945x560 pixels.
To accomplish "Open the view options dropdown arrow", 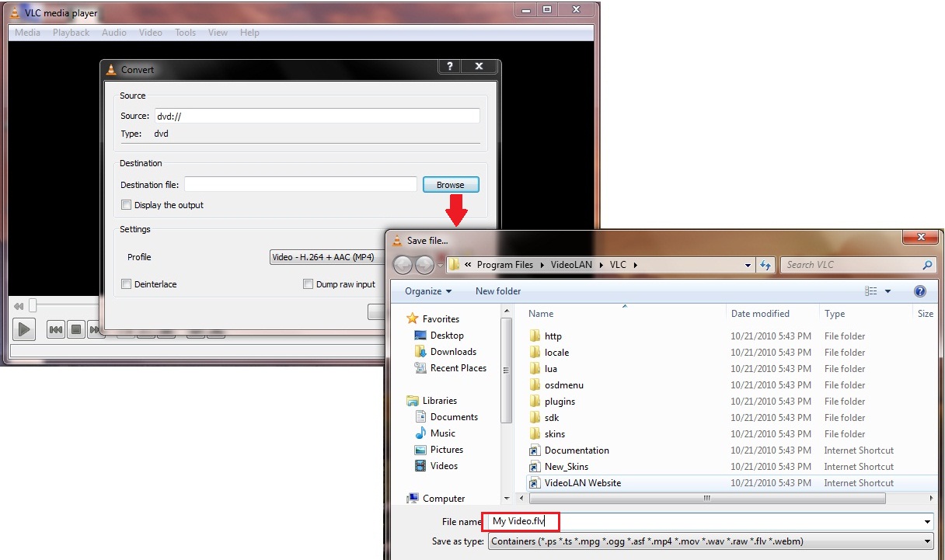I will tap(888, 292).
